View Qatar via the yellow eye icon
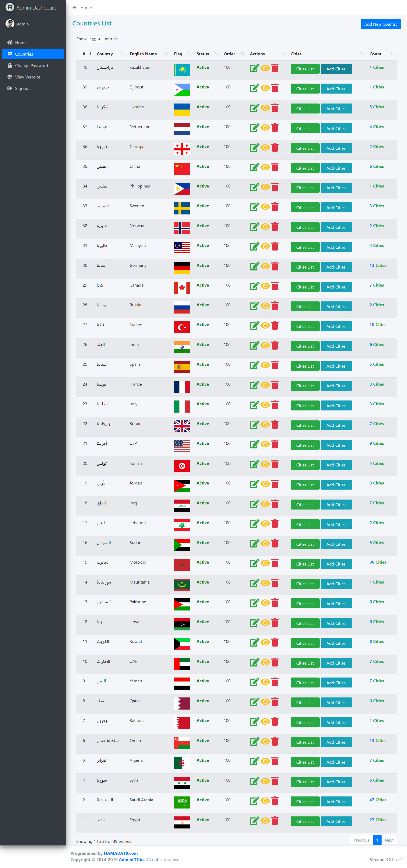 [x=265, y=702]
